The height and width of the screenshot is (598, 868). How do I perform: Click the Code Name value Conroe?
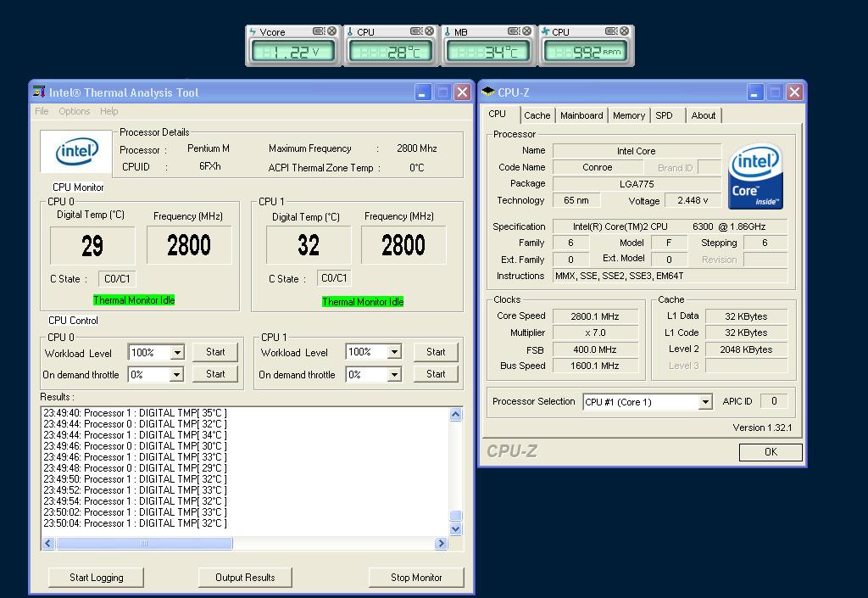point(598,167)
